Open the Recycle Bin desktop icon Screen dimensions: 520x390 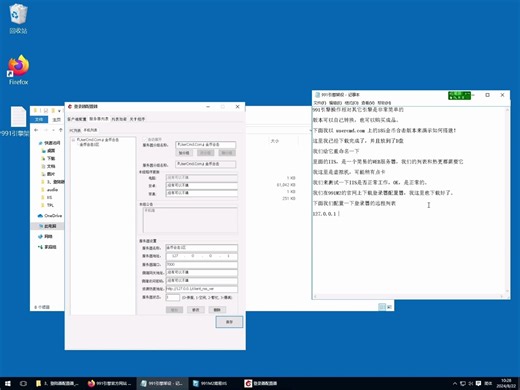(x=18, y=19)
